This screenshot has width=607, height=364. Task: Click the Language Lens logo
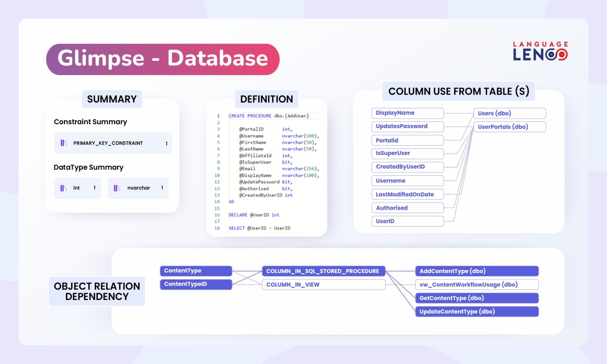(540, 51)
